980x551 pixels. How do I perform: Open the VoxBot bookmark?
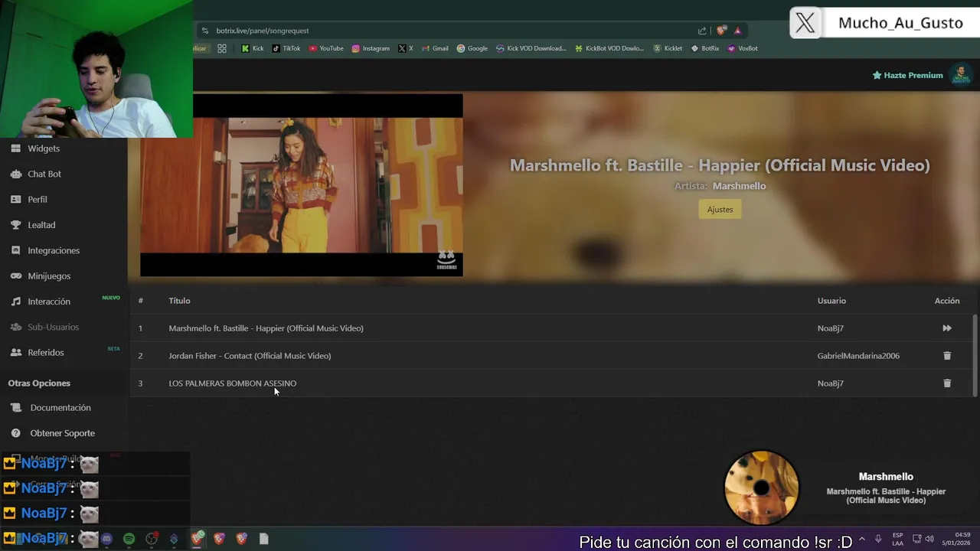click(x=743, y=48)
